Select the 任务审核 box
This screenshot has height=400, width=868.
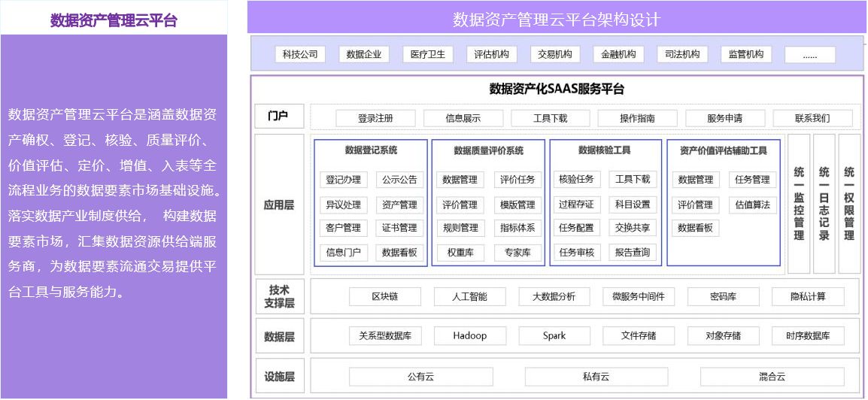click(577, 253)
